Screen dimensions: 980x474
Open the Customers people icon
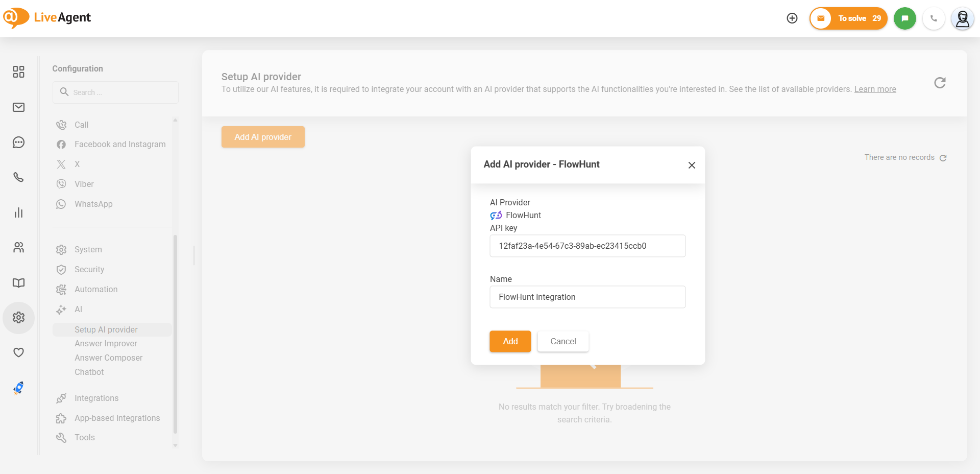tap(18, 248)
